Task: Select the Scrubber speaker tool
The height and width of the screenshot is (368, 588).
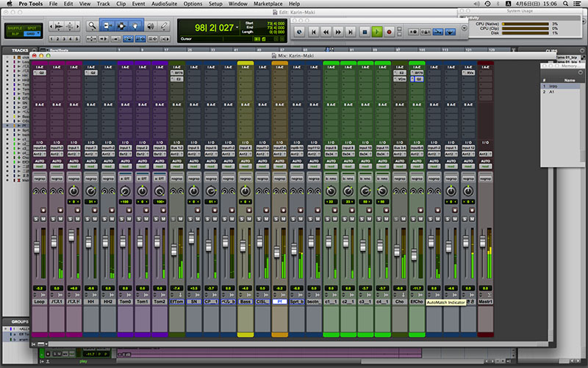Action: pyautogui.click(x=151, y=26)
